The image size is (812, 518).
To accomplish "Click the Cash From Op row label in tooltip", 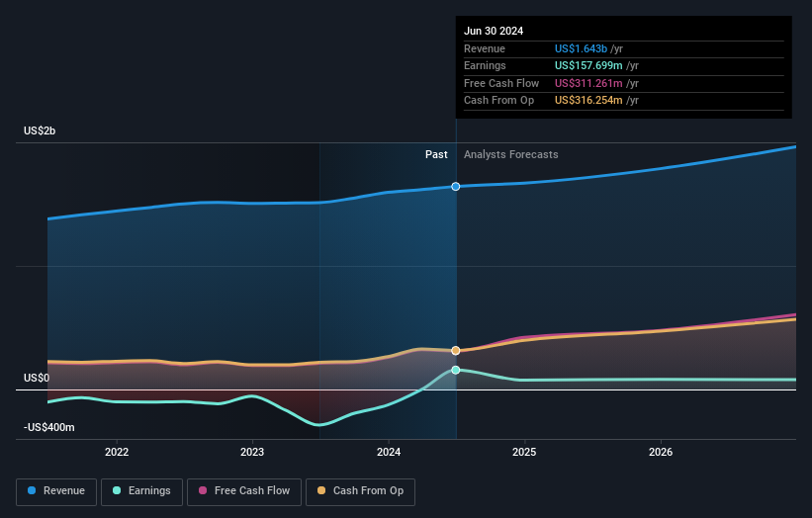I will 498,101.
